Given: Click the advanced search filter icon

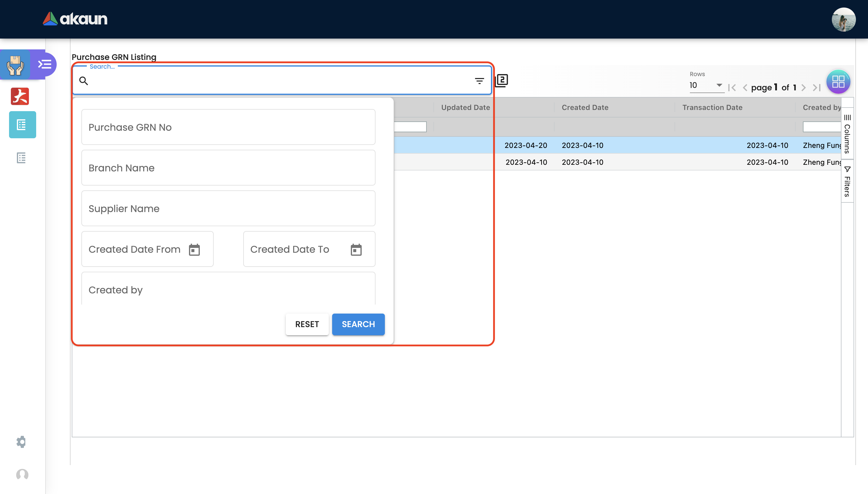Looking at the screenshot, I should (479, 81).
